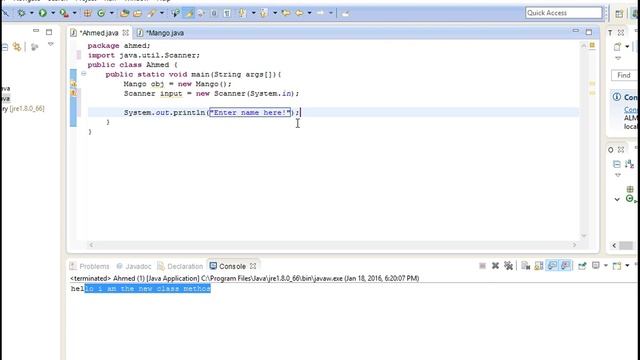Open the Declaration tab
Screen dimensions: 640x360
pos(180,266)
